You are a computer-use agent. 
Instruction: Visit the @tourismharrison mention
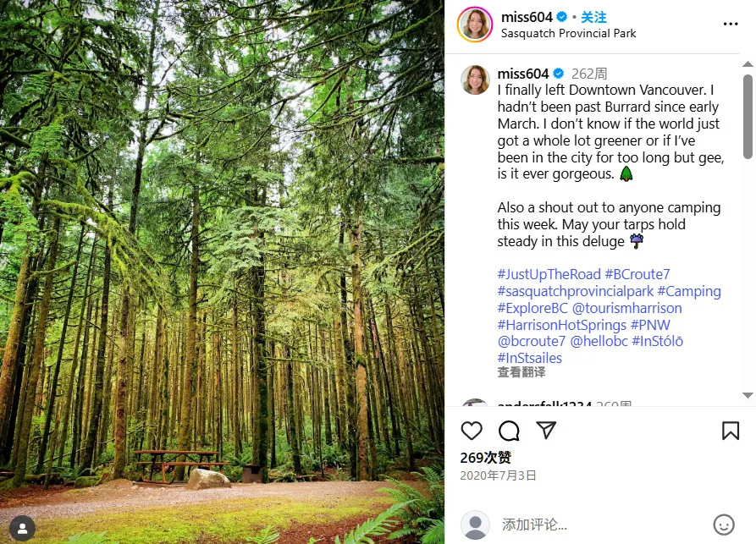tap(626, 308)
